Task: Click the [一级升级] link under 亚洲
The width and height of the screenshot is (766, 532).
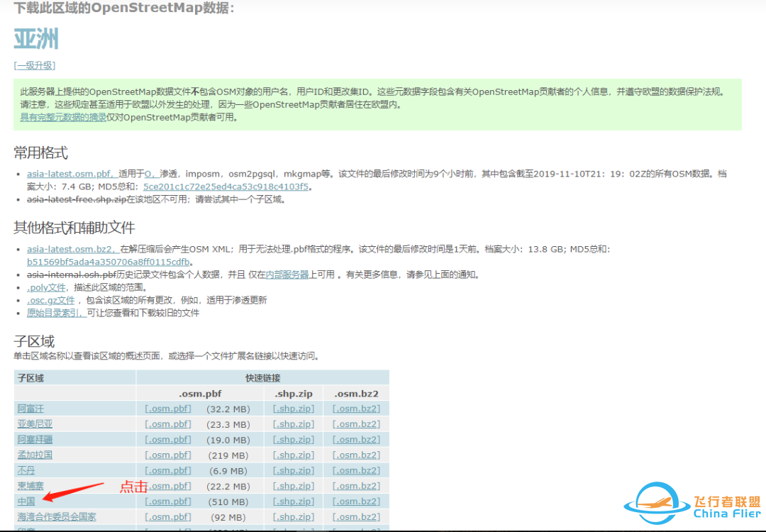Action: 35,65
